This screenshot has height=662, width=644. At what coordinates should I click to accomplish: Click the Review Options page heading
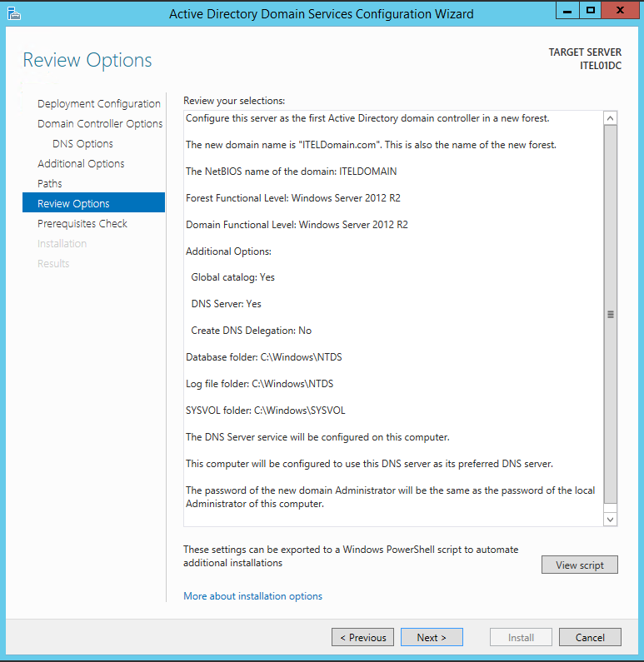click(x=87, y=60)
